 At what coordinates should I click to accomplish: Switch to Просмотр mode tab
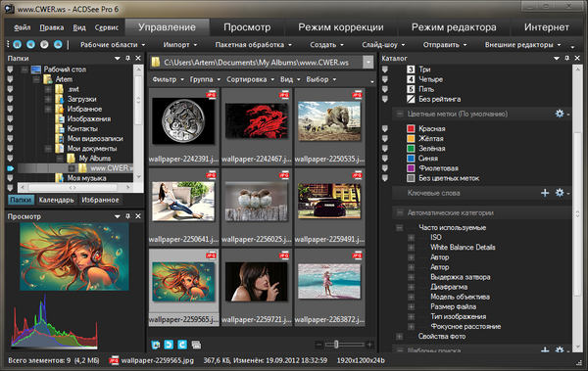[x=247, y=27]
